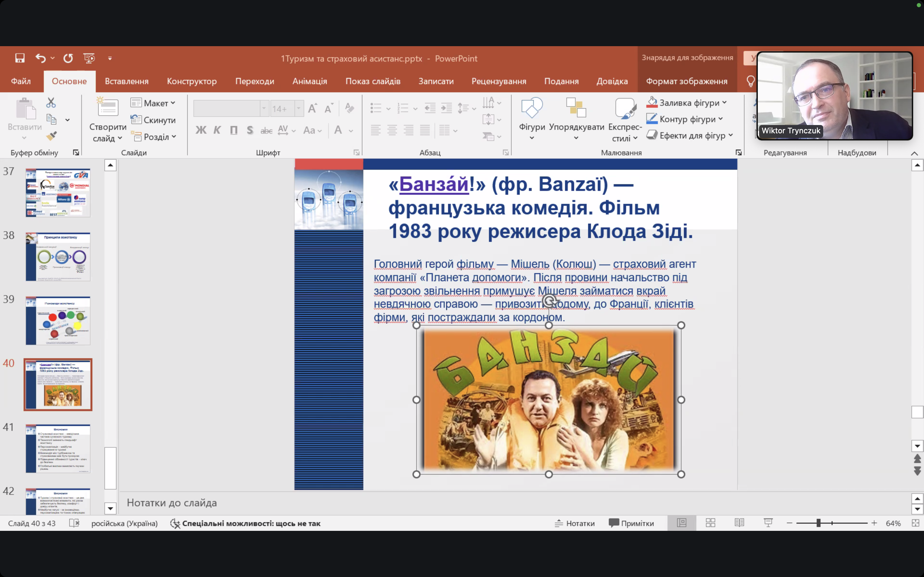
Task: Open the Розділ section dropdown
Action: coord(154,137)
